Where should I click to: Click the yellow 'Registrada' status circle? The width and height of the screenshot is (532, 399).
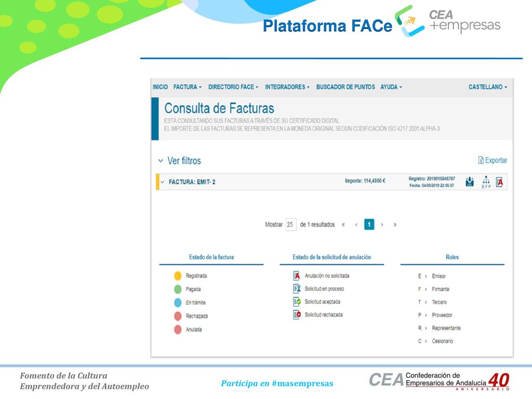tap(178, 276)
